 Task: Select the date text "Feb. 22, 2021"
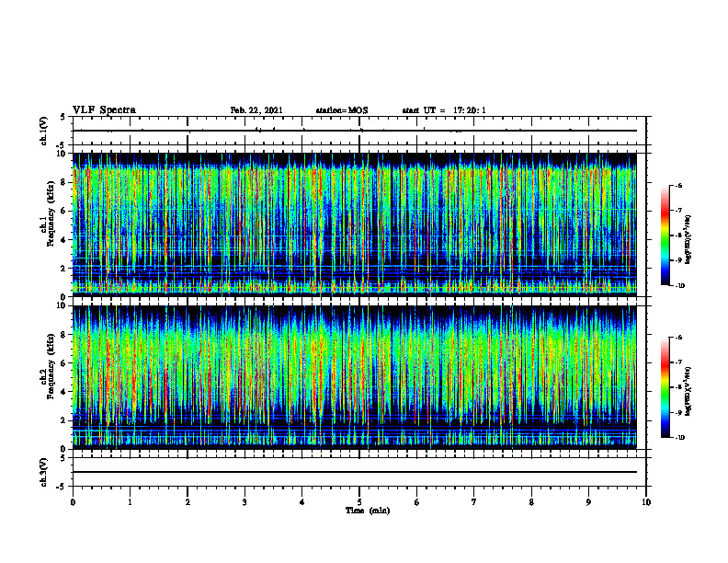(256, 110)
